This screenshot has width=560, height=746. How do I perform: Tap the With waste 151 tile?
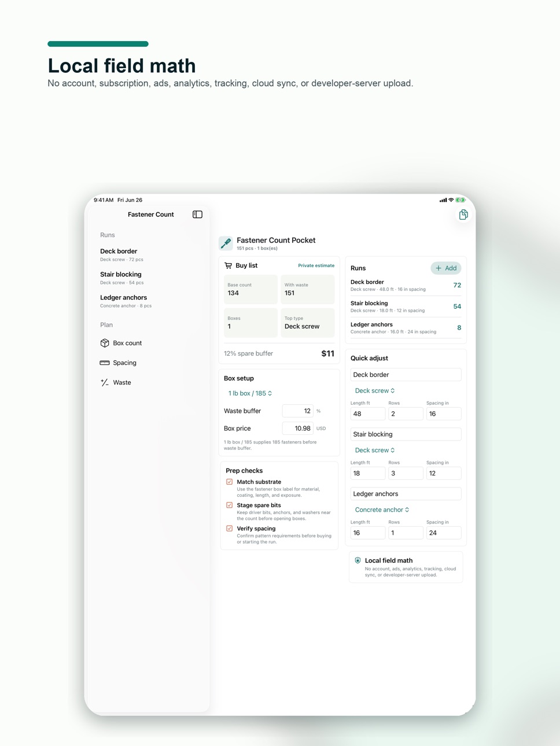[308, 289]
